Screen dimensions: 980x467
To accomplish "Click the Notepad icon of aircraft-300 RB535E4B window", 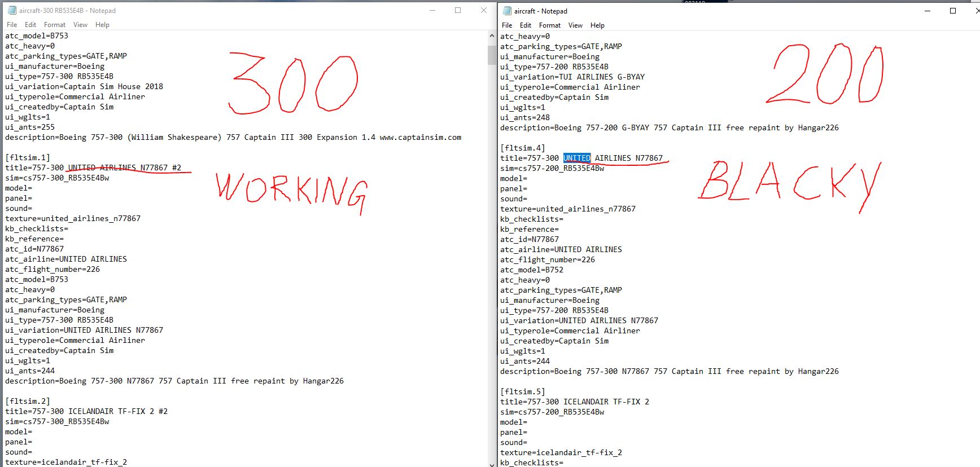I will coord(12,10).
